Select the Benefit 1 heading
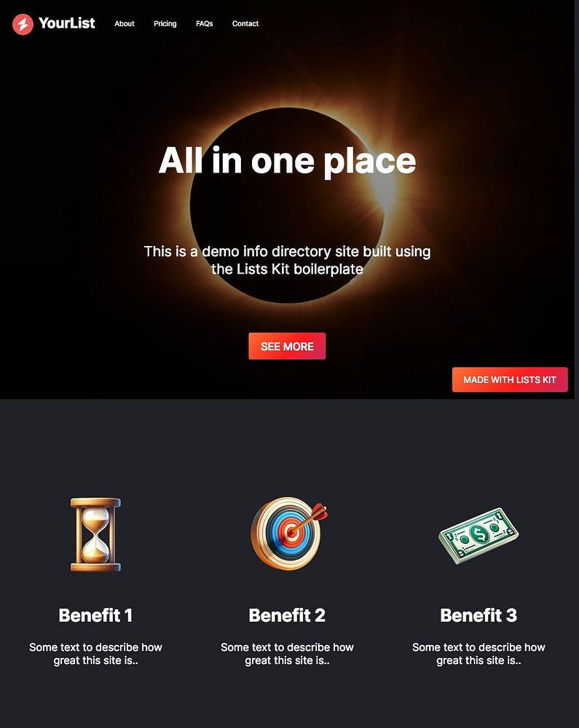The image size is (579, 728). pos(95,615)
